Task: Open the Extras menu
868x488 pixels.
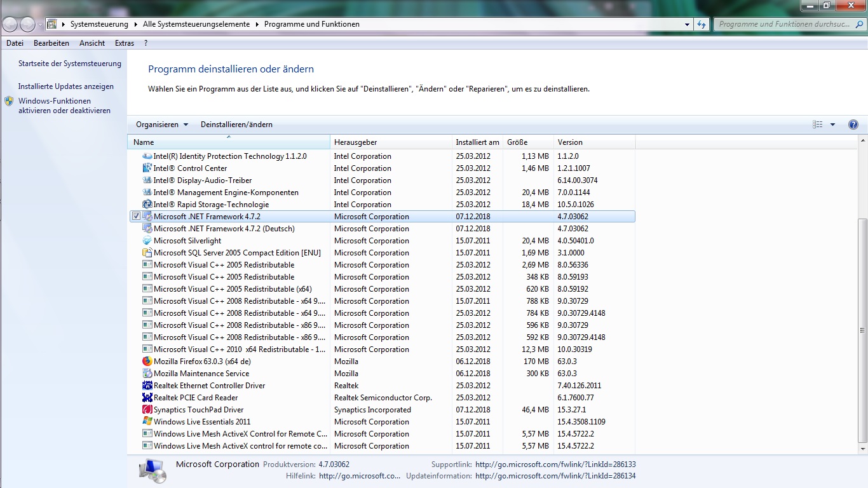Action: [x=125, y=43]
